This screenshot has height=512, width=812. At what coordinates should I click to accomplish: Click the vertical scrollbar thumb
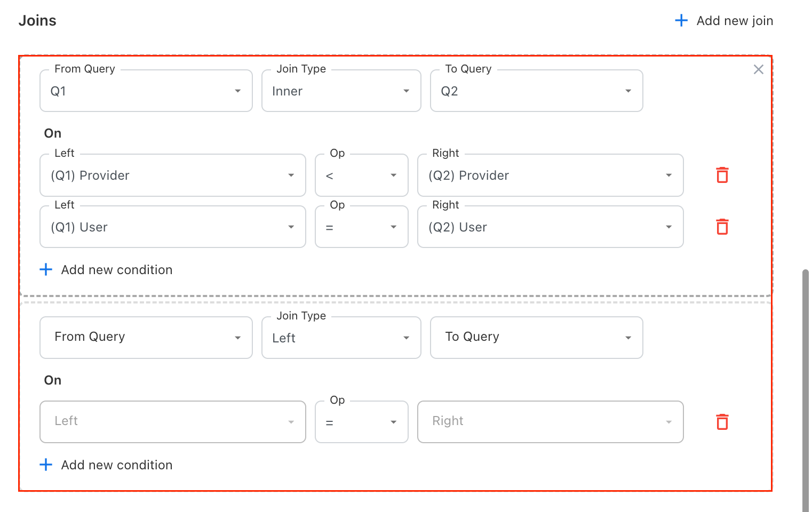click(806, 390)
